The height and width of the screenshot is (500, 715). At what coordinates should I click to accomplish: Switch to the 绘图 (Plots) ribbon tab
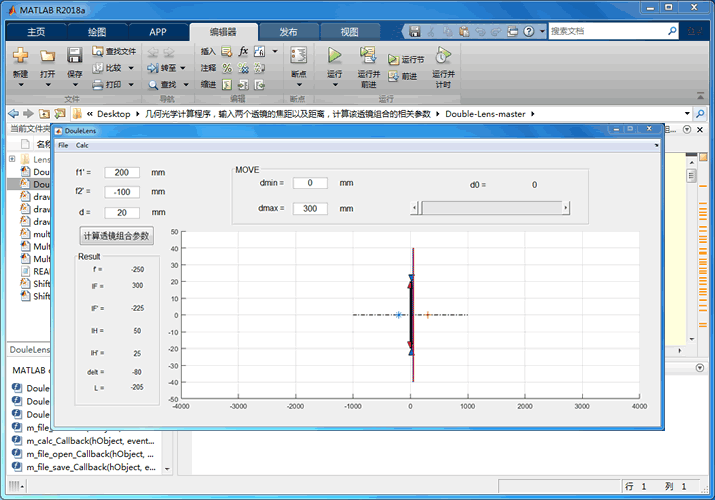pyautogui.click(x=97, y=31)
